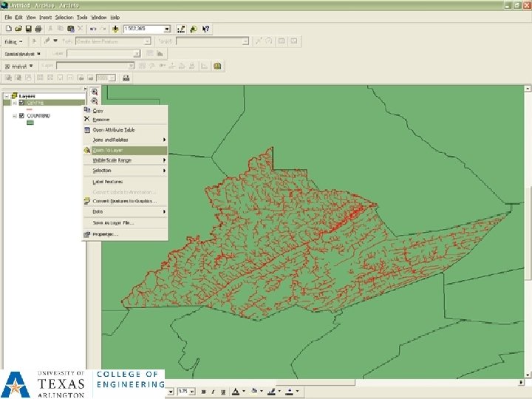Screen dimensions: 532x399
Task: Choose Open Attribute Table menu entry
Action: 113,129
